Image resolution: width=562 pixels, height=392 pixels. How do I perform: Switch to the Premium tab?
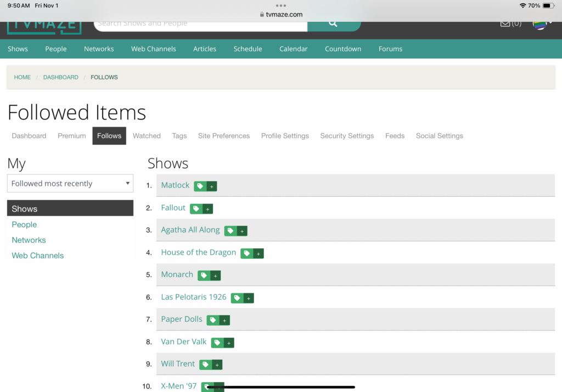pyautogui.click(x=72, y=135)
